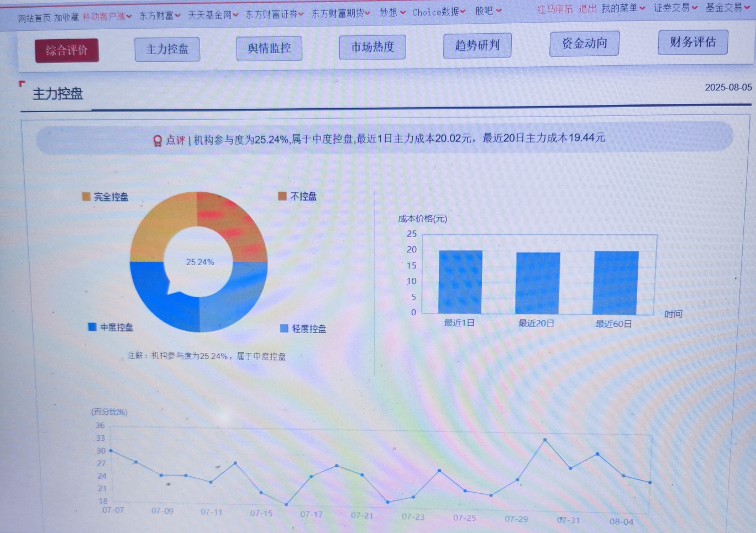
Task: Click the 07-23 axis label
Action: pyautogui.click(x=413, y=517)
